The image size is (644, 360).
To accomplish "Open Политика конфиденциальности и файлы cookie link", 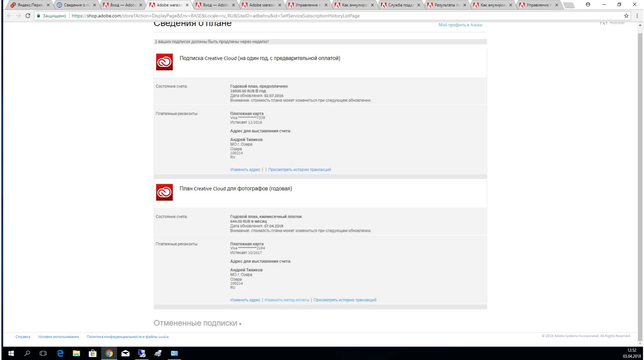I will pyautogui.click(x=128, y=337).
